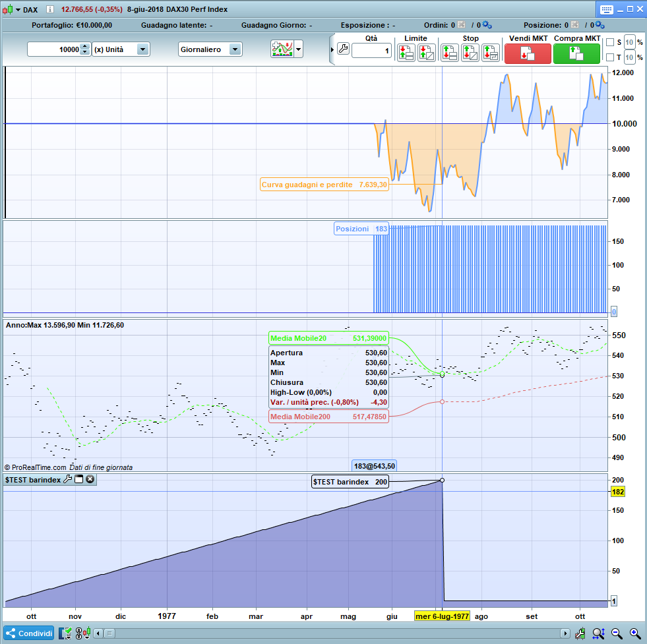Click the zoom auto-fit magnifier icon
The height and width of the screenshot is (644, 647).
(598, 633)
